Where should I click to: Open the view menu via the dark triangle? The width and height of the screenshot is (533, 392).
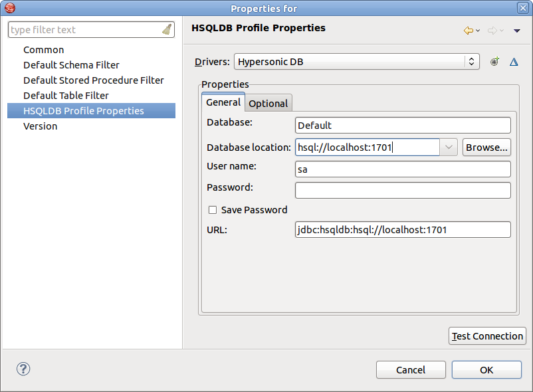(517, 31)
